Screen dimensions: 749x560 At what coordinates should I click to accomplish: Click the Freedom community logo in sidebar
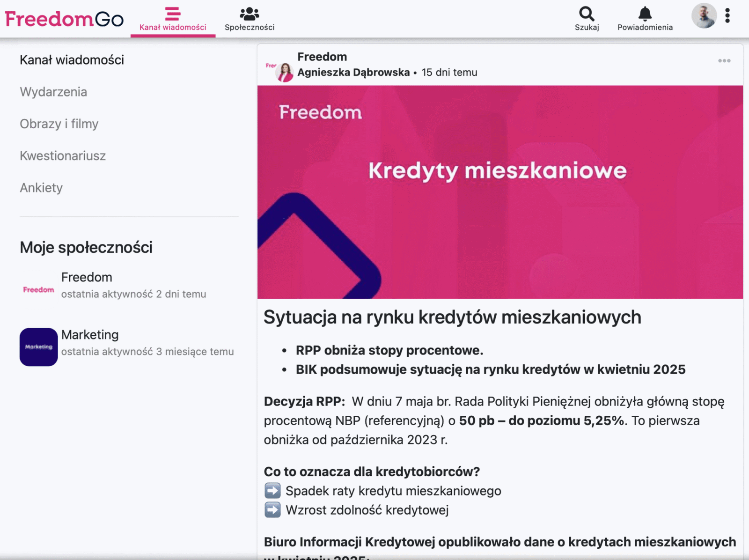(x=38, y=290)
